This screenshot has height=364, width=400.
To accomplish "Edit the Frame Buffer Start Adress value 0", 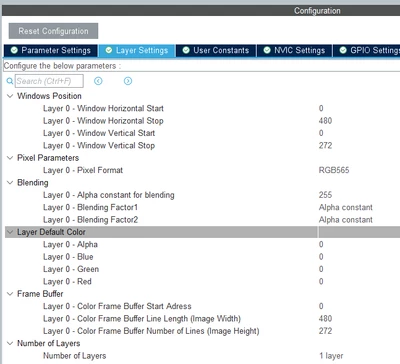I will [321, 306].
